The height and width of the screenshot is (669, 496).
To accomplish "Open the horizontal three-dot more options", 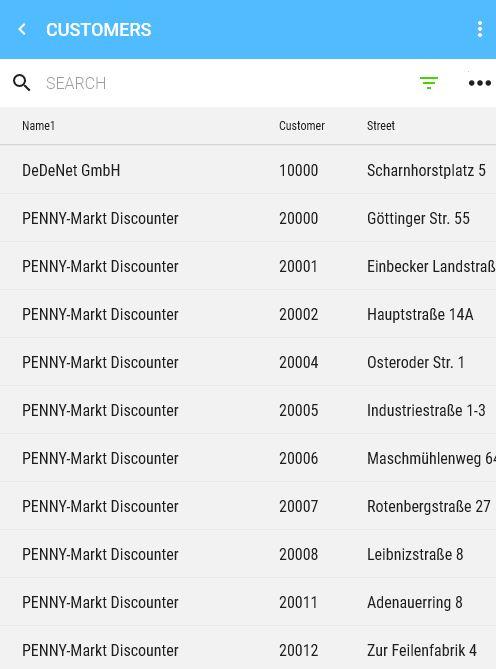I will 480,83.
